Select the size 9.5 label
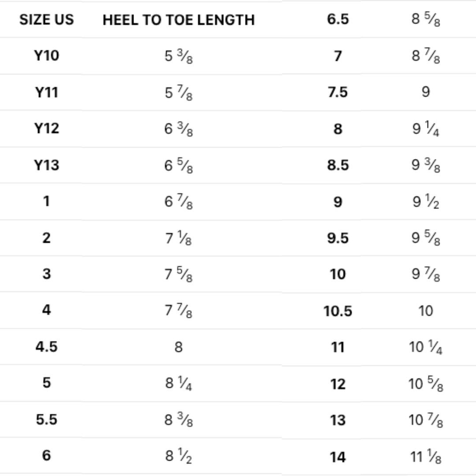This screenshot has width=476, height=476. point(338,238)
